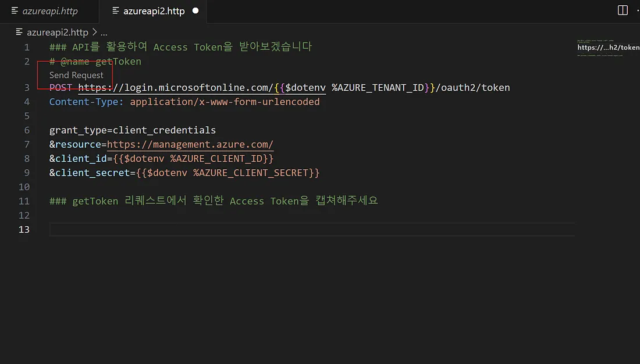640x364 pixels.
Task: Open the management.azure.com link
Action: pyautogui.click(x=190, y=144)
